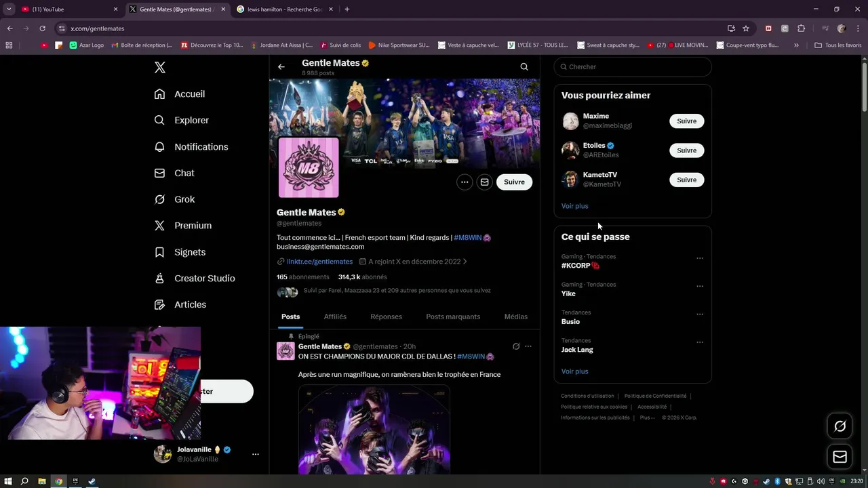This screenshot has width=868, height=488.
Task: Open a new browser tab
Action: (347, 9)
